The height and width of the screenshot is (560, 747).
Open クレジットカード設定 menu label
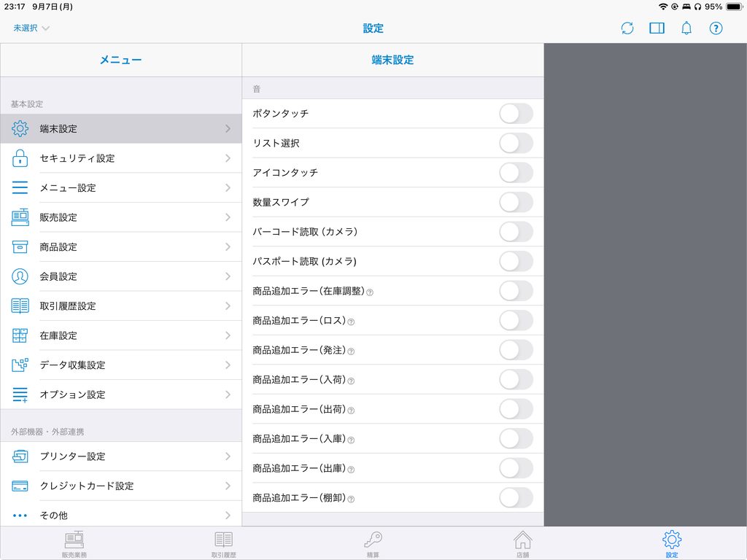coord(87,486)
